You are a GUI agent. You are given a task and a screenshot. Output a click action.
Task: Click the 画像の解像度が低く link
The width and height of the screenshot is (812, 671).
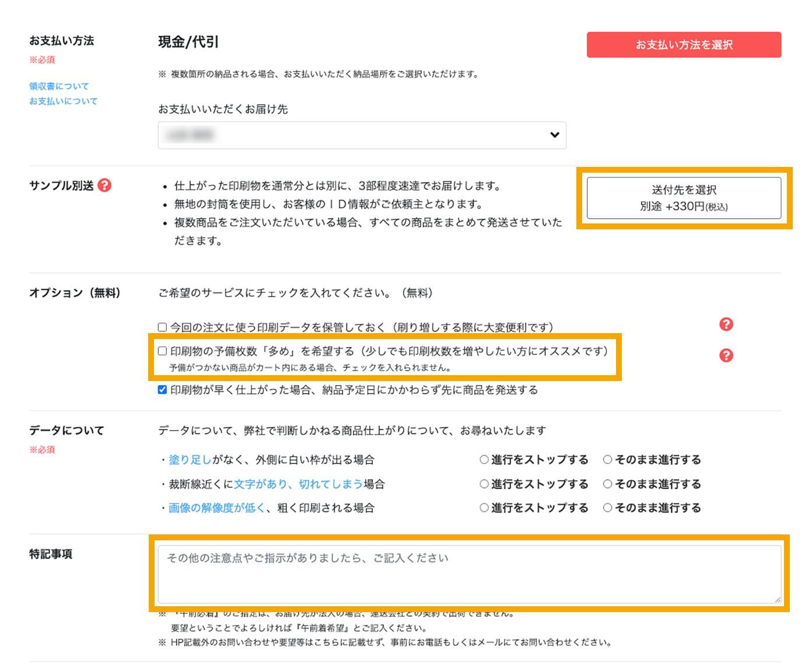pos(216,508)
